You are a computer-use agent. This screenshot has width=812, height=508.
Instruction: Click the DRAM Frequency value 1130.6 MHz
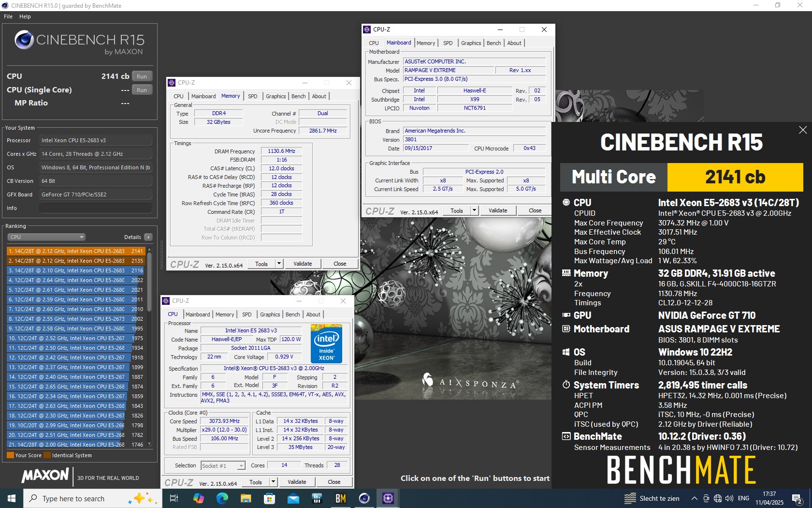point(282,151)
